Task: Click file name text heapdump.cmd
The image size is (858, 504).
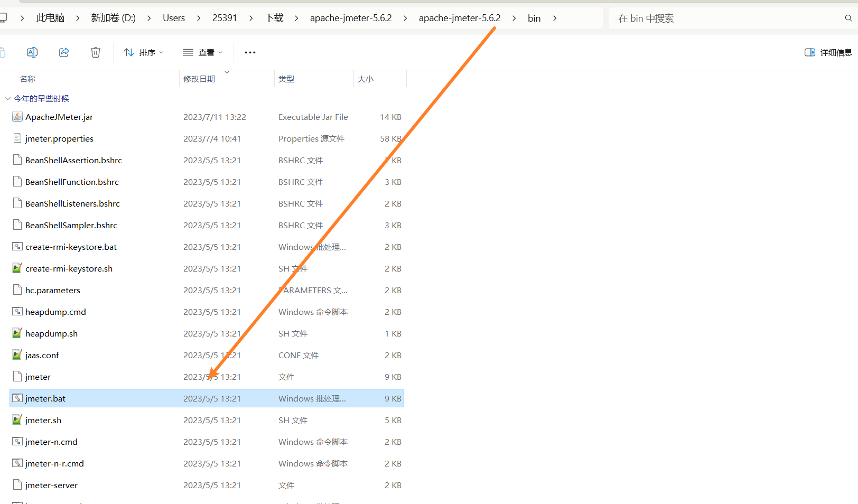Action: [x=55, y=312]
